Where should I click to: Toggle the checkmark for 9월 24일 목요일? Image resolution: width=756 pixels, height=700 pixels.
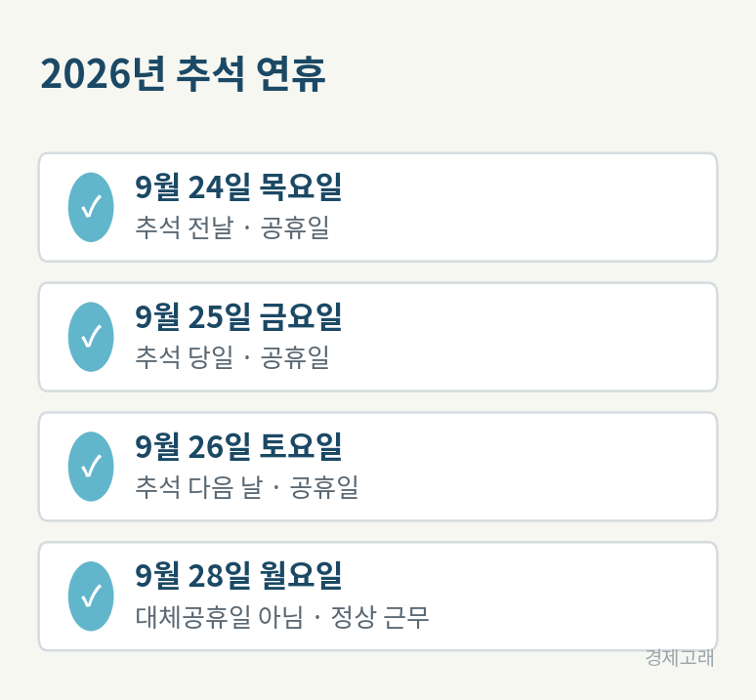coord(91,207)
